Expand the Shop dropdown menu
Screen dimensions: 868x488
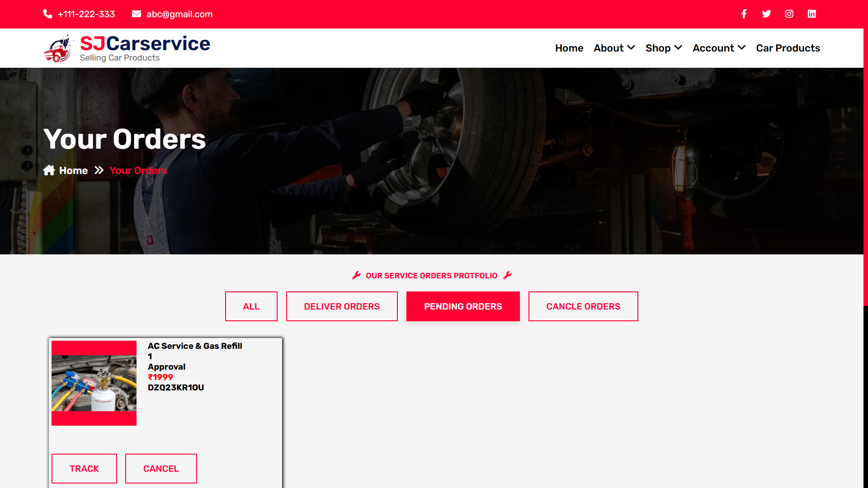(x=663, y=48)
